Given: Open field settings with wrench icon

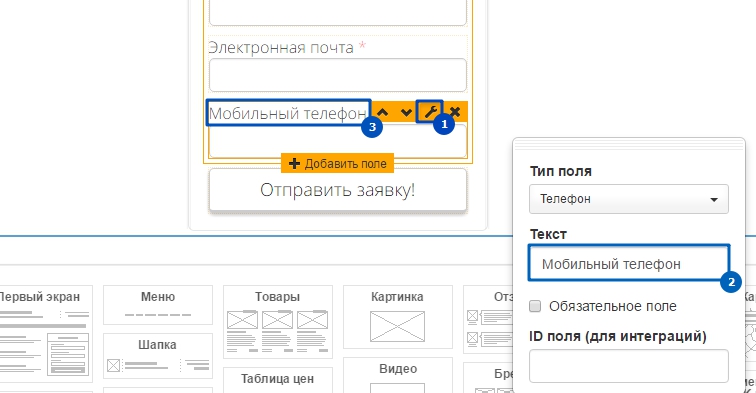Looking at the screenshot, I should point(430,112).
